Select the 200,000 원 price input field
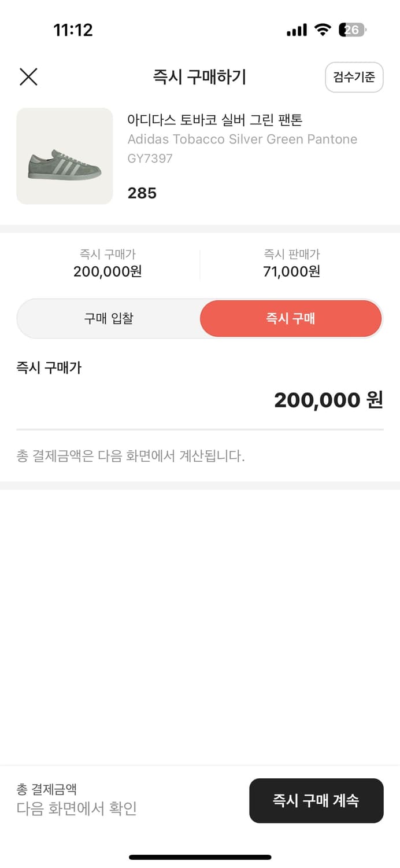This screenshot has height=868, width=400. coord(327,399)
